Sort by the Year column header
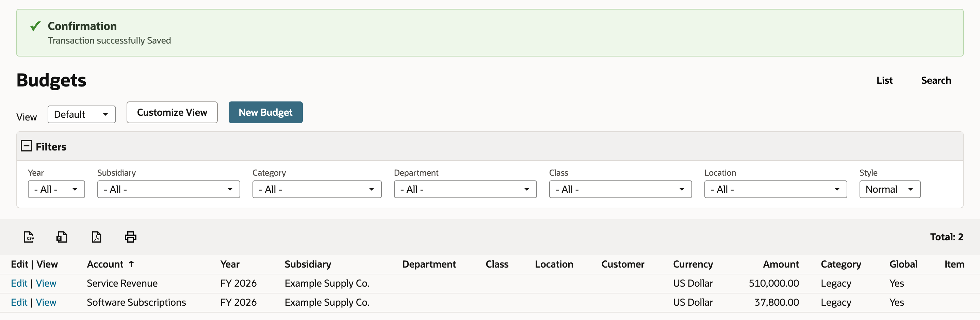This screenshot has width=980, height=320. tap(230, 264)
